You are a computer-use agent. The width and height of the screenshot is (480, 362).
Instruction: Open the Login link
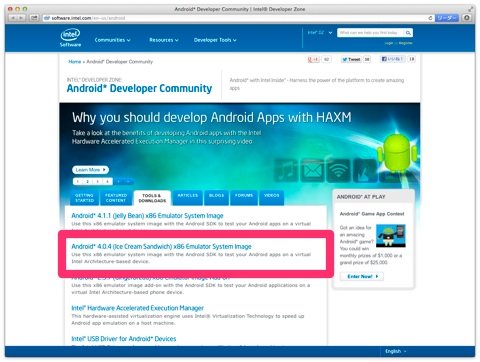389,43
